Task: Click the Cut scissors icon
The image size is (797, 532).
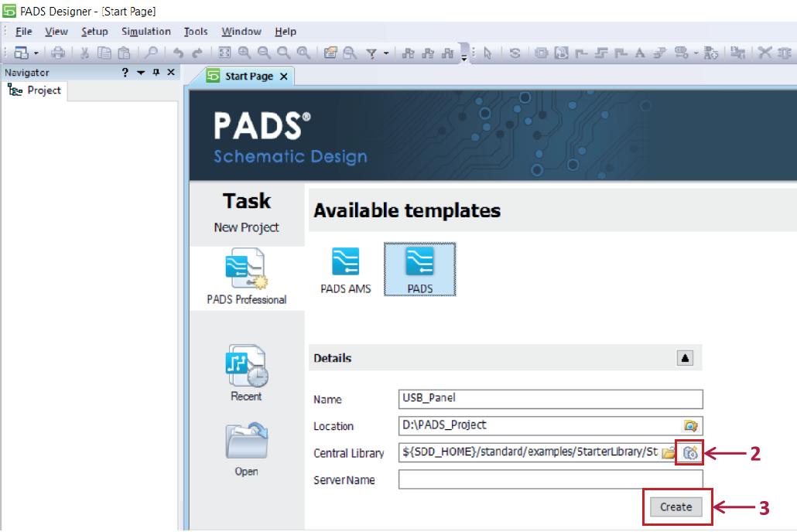Action: [84, 53]
